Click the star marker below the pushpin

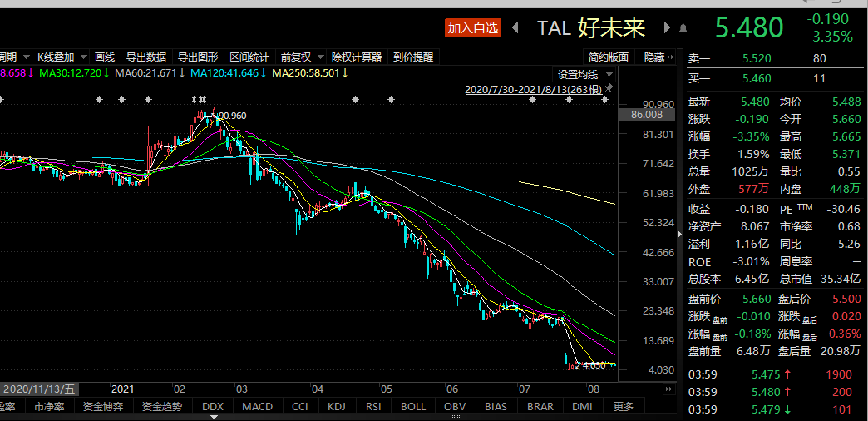pyautogui.click(x=605, y=100)
